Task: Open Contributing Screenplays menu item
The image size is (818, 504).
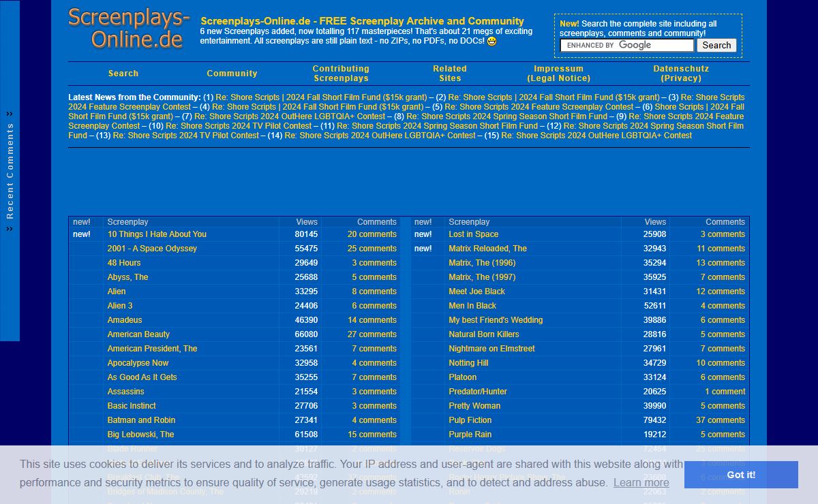Action: point(341,74)
